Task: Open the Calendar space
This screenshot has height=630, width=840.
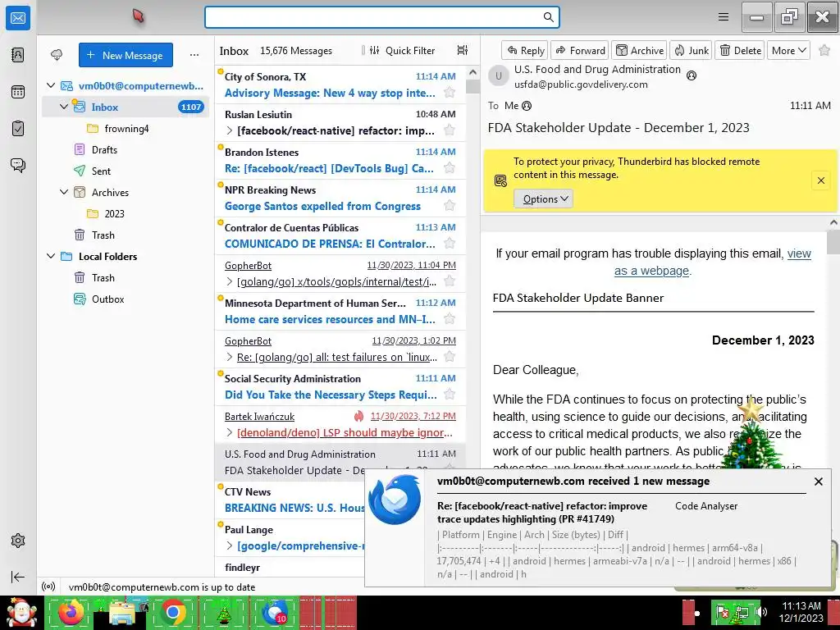Action: coord(18,92)
